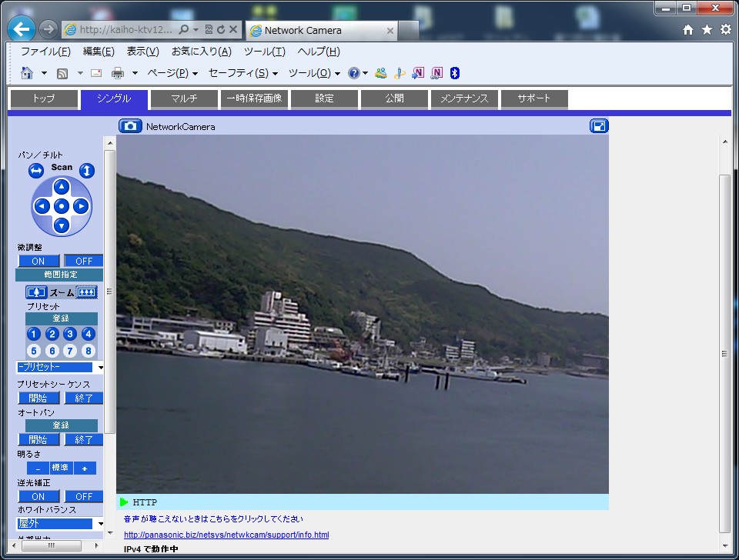Screen dimensions: 739x560
Task: Click the brightness plus button
Action: click(x=85, y=468)
